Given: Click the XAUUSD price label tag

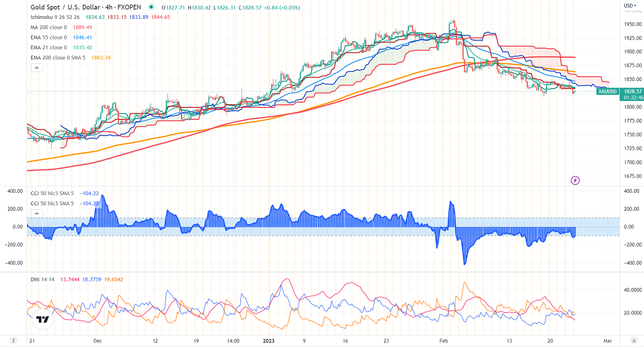Looking at the screenshot, I should pos(607,92).
